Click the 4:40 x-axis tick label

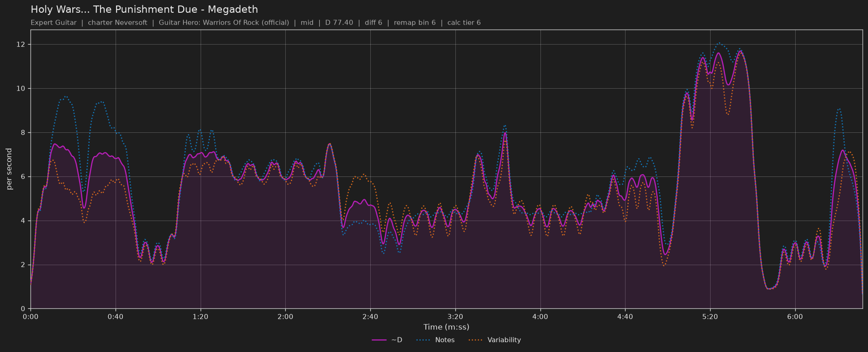pos(625,317)
